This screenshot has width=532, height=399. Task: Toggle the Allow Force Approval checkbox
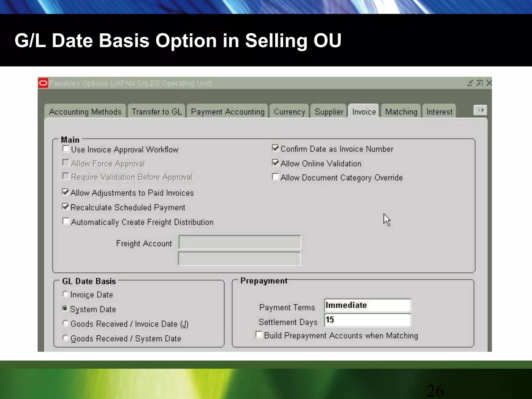tap(66, 163)
